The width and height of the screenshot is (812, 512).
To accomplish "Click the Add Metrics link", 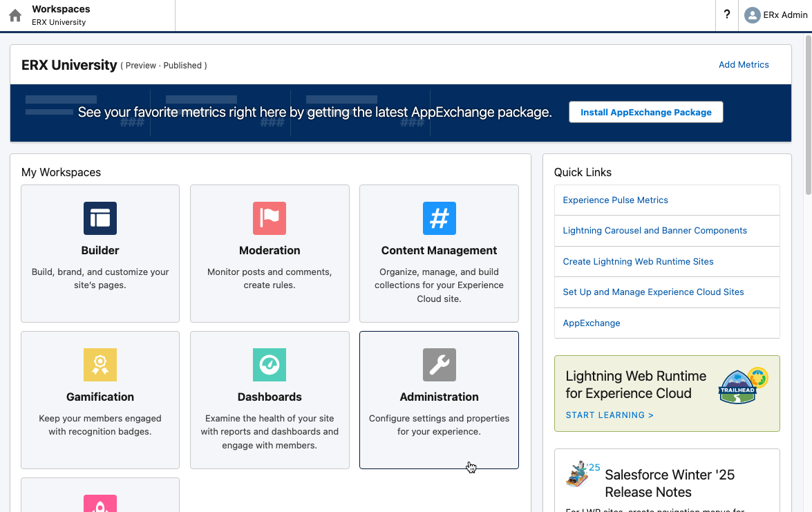I will coord(744,65).
